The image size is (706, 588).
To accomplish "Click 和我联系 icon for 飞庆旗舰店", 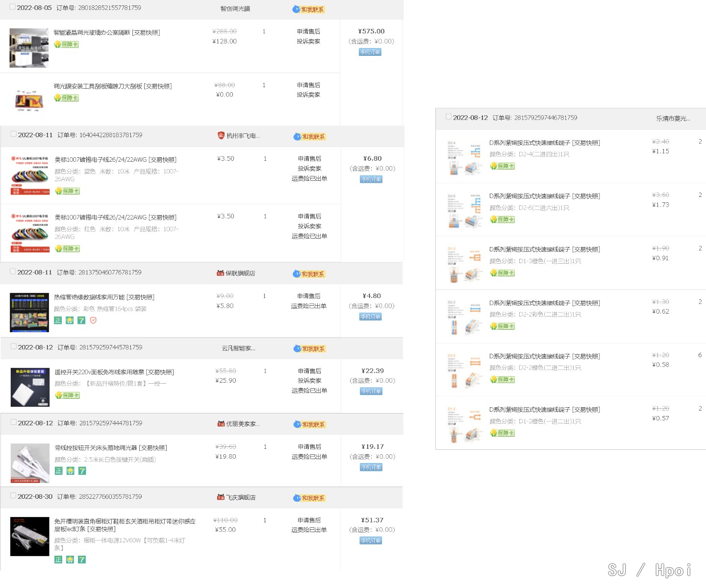I will tap(309, 498).
